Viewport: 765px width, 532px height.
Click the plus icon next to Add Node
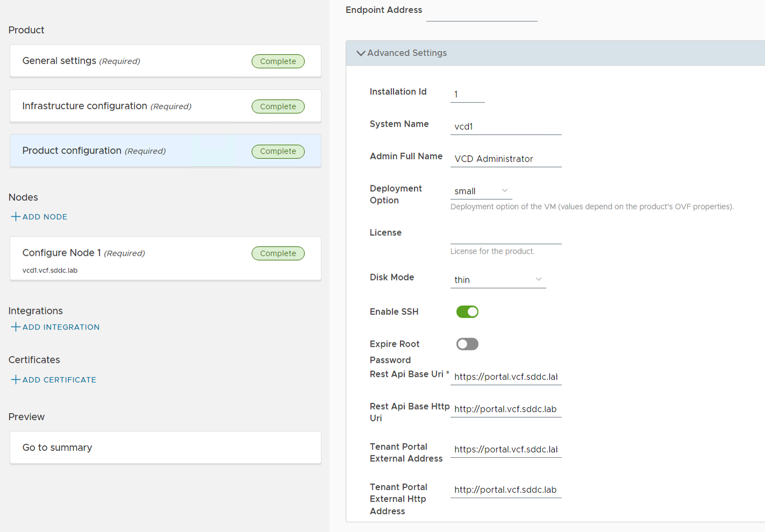coord(16,217)
